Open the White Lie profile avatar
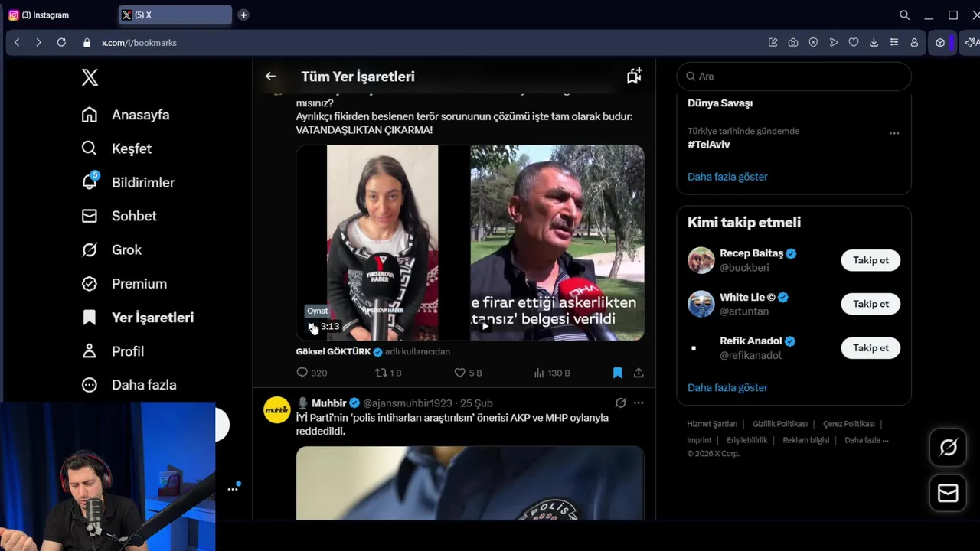The image size is (980, 551). [x=701, y=304]
